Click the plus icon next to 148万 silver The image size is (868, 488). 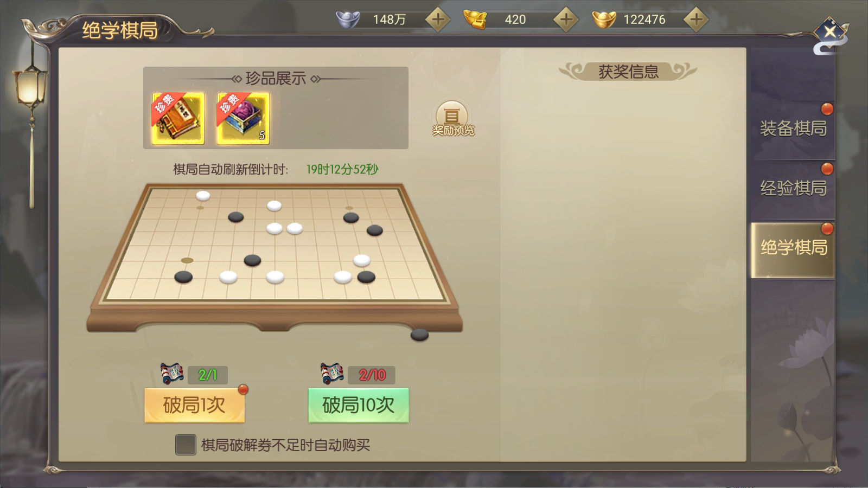[438, 20]
